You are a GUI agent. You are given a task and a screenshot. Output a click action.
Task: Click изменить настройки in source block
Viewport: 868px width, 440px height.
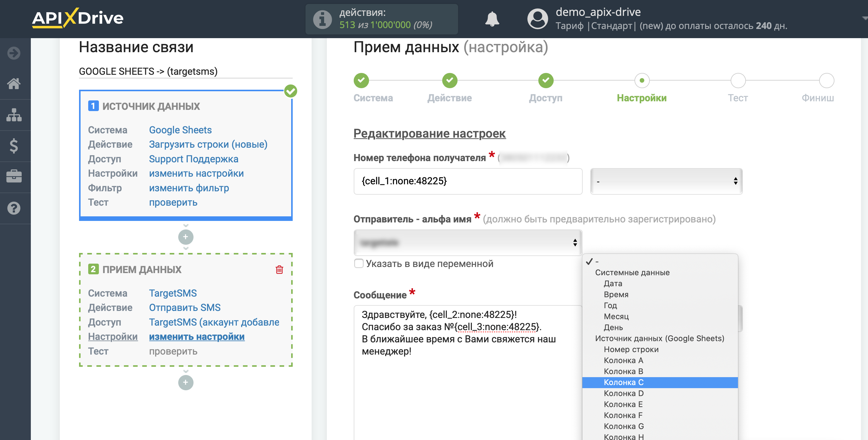tap(197, 174)
